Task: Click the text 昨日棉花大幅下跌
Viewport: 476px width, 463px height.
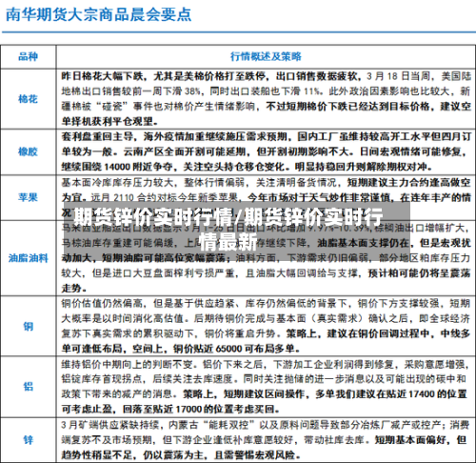Action: click(x=102, y=76)
